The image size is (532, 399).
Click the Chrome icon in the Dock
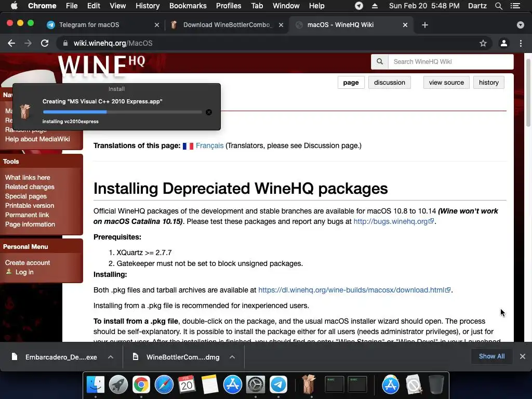(x=141, y=385)
